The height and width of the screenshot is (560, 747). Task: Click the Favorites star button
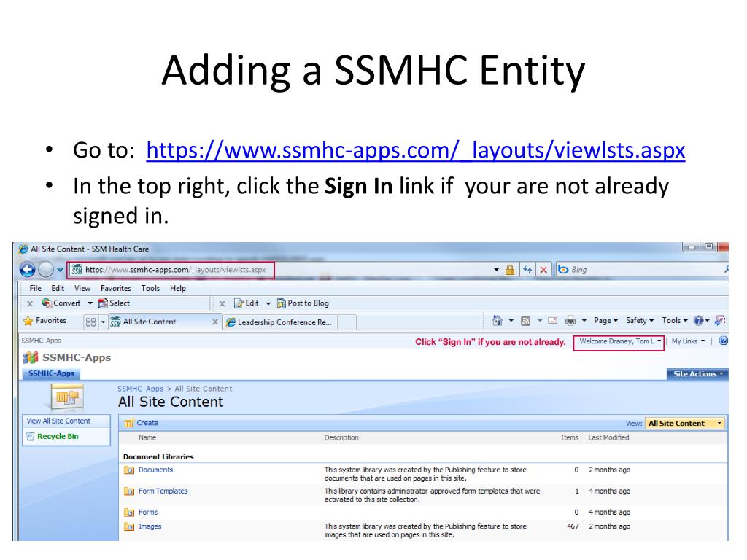[45, 321]
